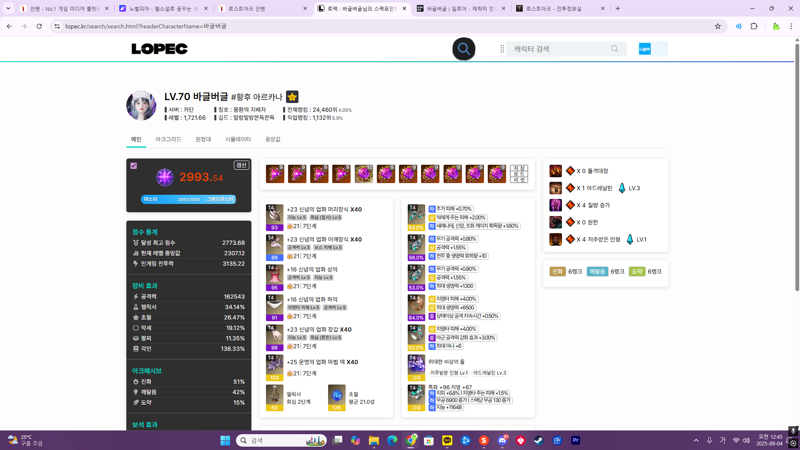
Task: Click the 각인 138.33% stat row
Action: click(188, 348)
